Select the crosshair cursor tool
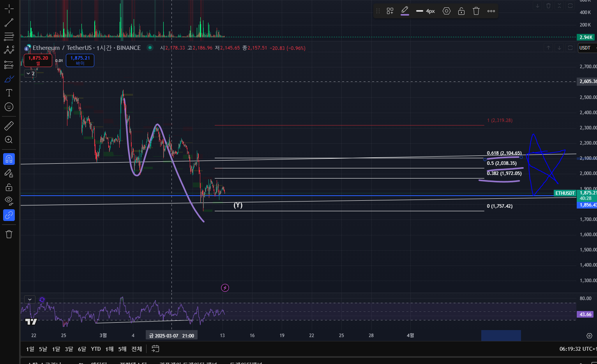This screenshot has width=597, height=364. (9, 9)
